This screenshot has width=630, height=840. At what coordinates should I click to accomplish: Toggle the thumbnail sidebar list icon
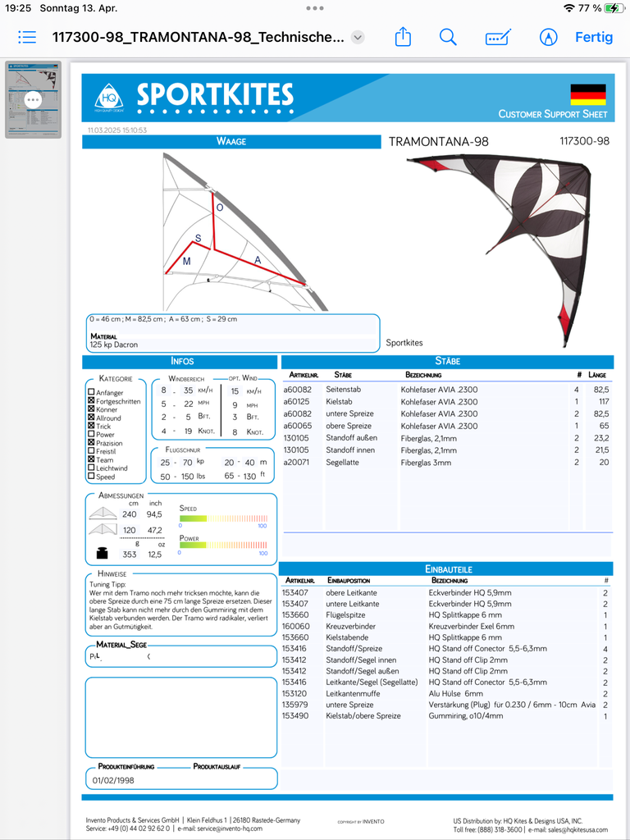tap(27, 37)
